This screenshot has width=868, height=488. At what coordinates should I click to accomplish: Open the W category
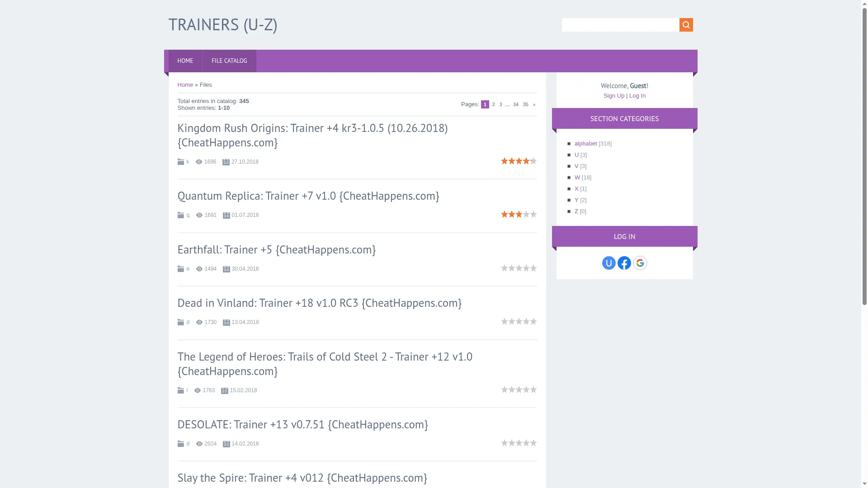(x=577, y=178)
